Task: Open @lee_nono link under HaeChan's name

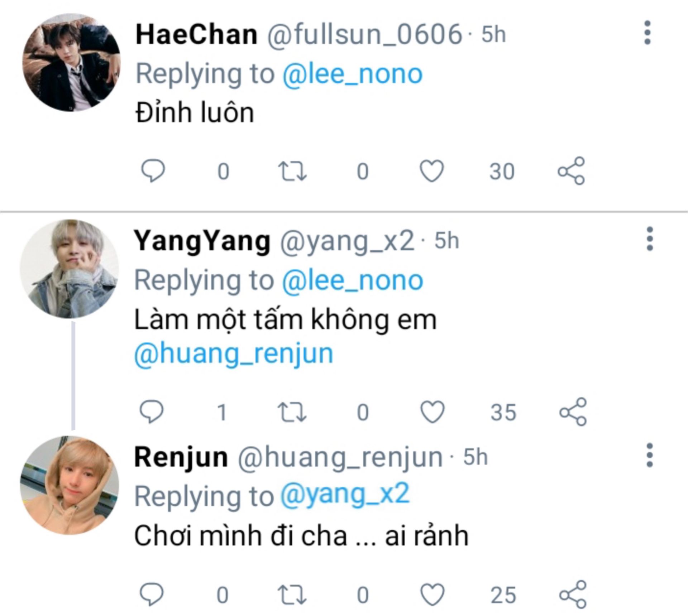Action: (x=353, y=74)
